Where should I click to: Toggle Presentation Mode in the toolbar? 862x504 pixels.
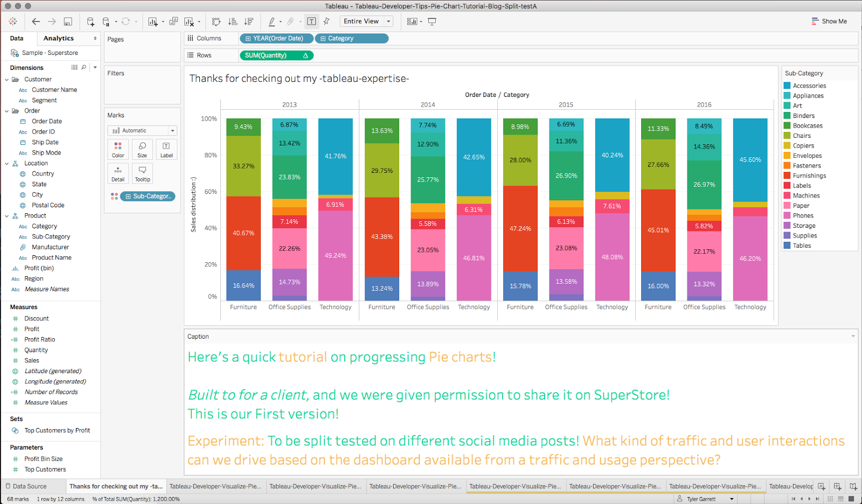tap(432, 21)
